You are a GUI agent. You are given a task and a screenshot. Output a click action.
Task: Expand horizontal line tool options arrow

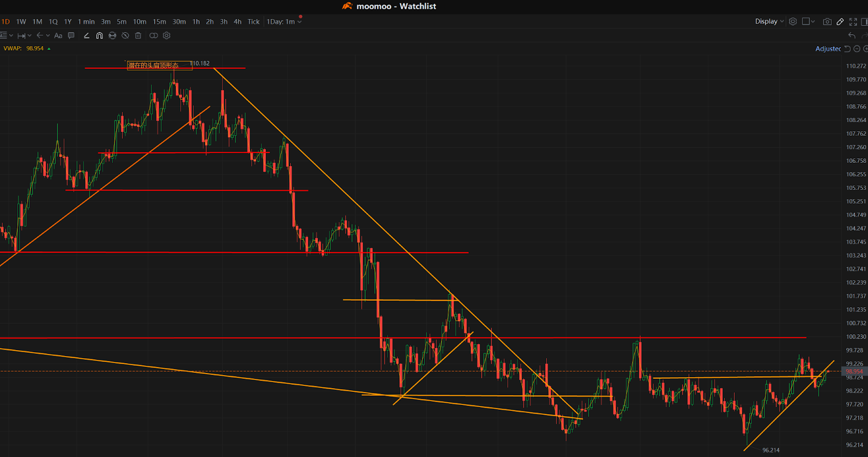[11, 36]
